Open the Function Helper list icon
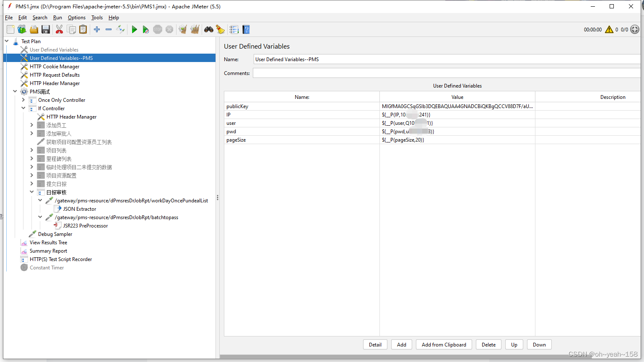The width and height of the screenshot is (644, 362). [x=234, y=29]
